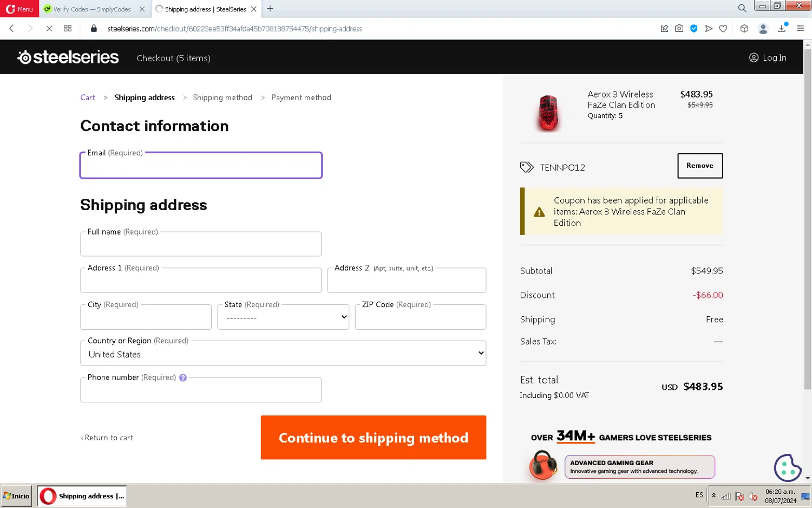Remove the TENNPO12 coupon
Viewport: 812px width, 508px height.
point(700,166)
